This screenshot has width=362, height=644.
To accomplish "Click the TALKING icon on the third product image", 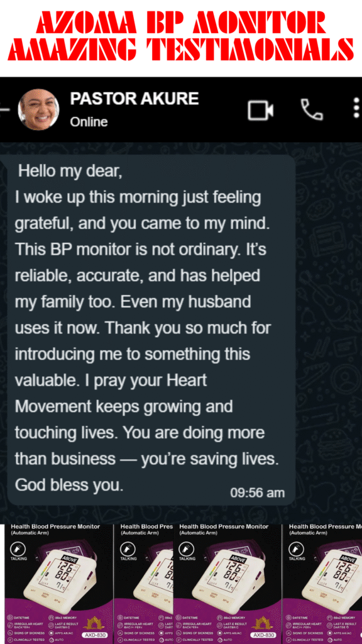I will (187, 548).
